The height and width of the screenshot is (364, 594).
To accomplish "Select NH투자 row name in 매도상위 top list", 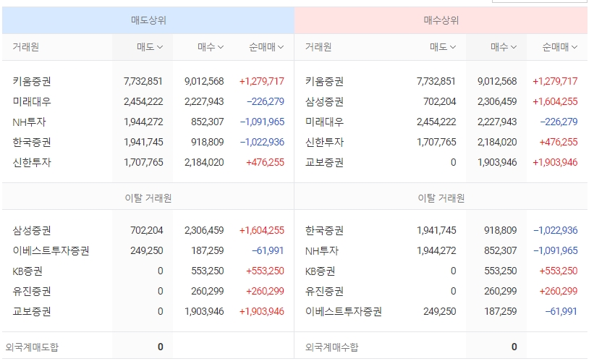I will coord(29,122).
